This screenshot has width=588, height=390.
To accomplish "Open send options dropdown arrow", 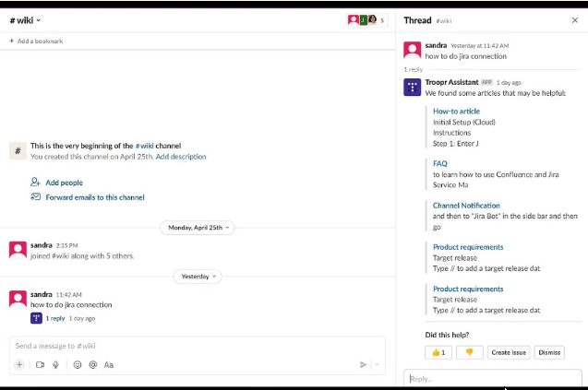I will (377, 364).
